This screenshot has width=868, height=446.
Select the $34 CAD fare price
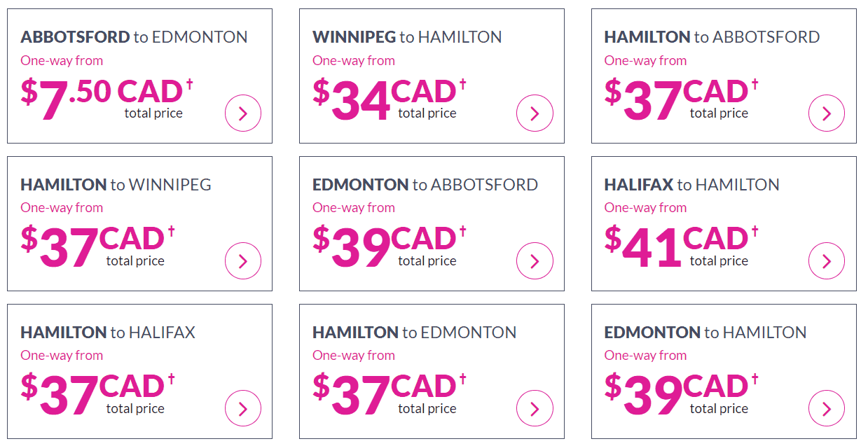tap(390, 99)
